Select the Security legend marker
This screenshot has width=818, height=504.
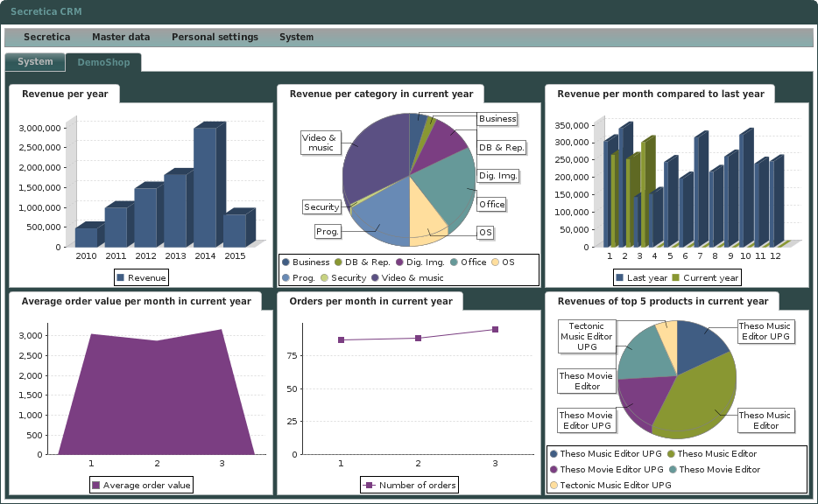click(x=325, y=276)
